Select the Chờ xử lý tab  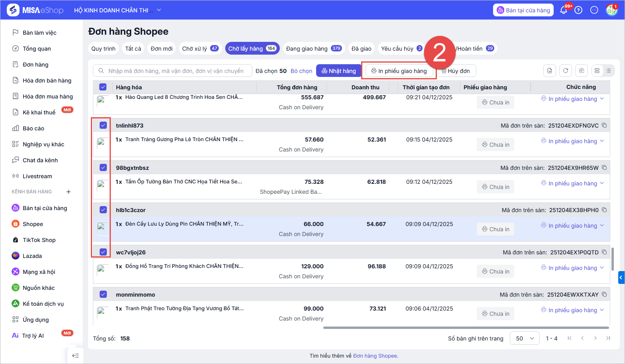(x=200, y=49)
